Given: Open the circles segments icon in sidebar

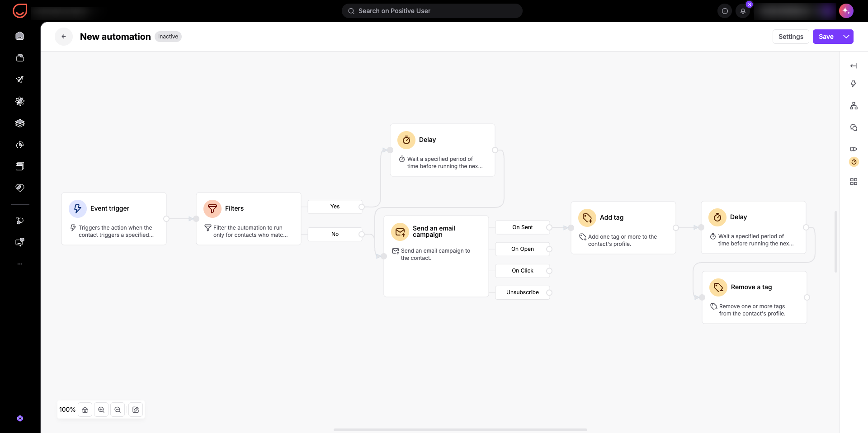Looking at the screenshot, I should click(x=20, y=221).
